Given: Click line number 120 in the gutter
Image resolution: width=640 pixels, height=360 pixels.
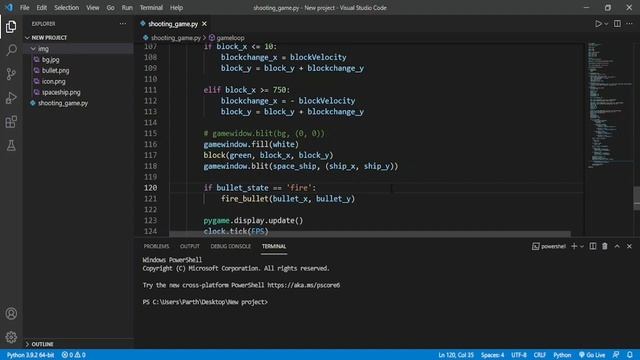Looking at the screenshot, I should (150, 188).
